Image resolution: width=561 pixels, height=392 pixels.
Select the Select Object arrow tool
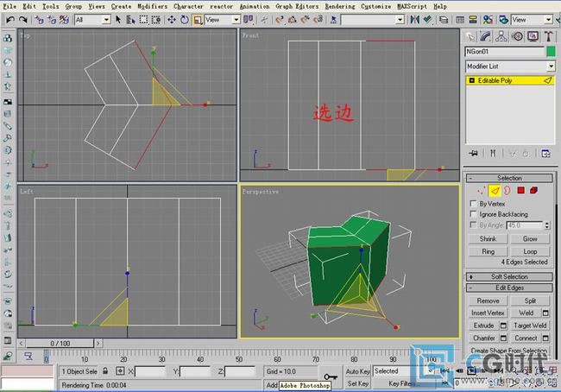click(x=118, y=20)
